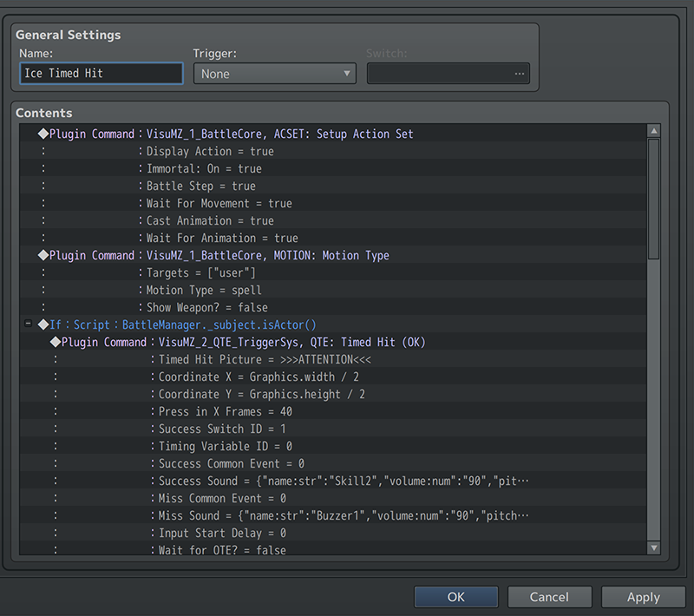The width and height of the screenshot is (694, 616).
Task: Select the Success Sound Skill2 parameter line
Action: tap(343, 482)
